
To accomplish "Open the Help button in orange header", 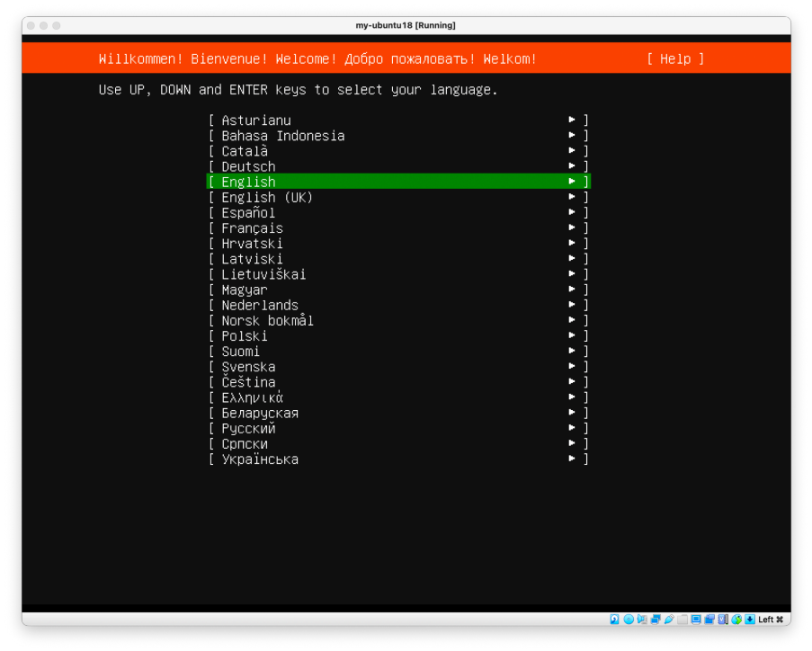I will pos(675,58).
